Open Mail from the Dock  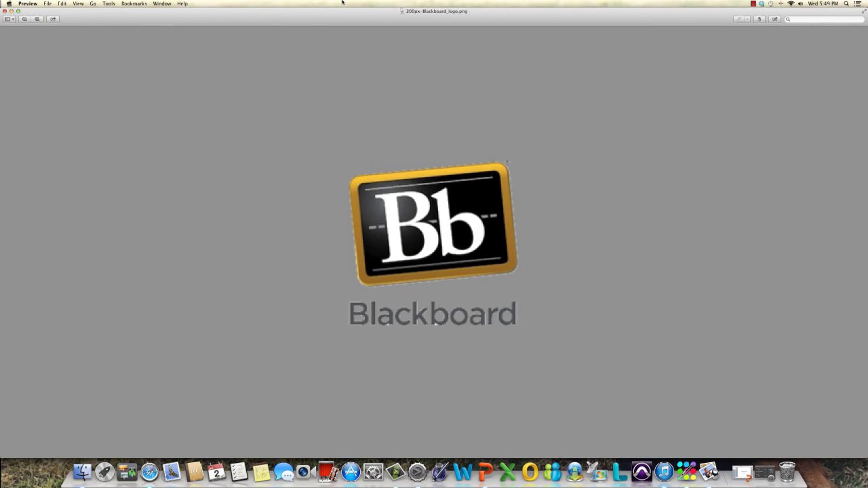coord(172,472)
